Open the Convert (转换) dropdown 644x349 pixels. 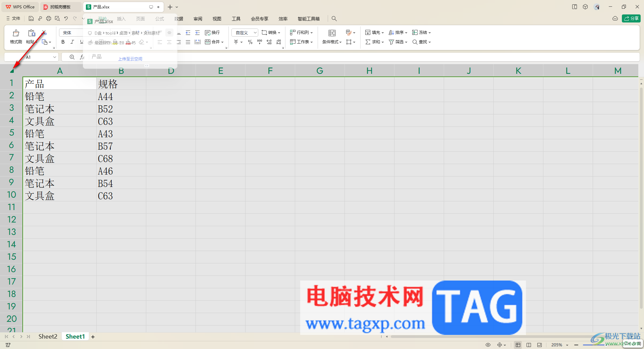tap(271, 33)
